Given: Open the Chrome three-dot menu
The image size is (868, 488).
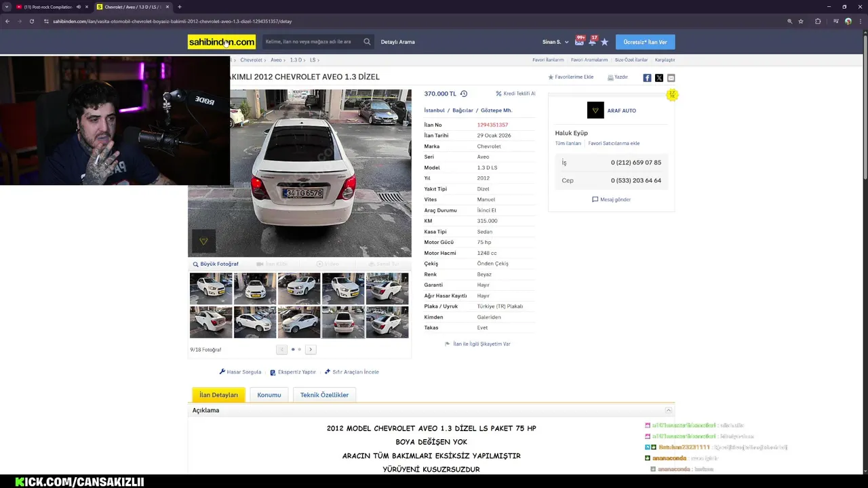Looking at the screenshot, I should click(x=860, y=21).
